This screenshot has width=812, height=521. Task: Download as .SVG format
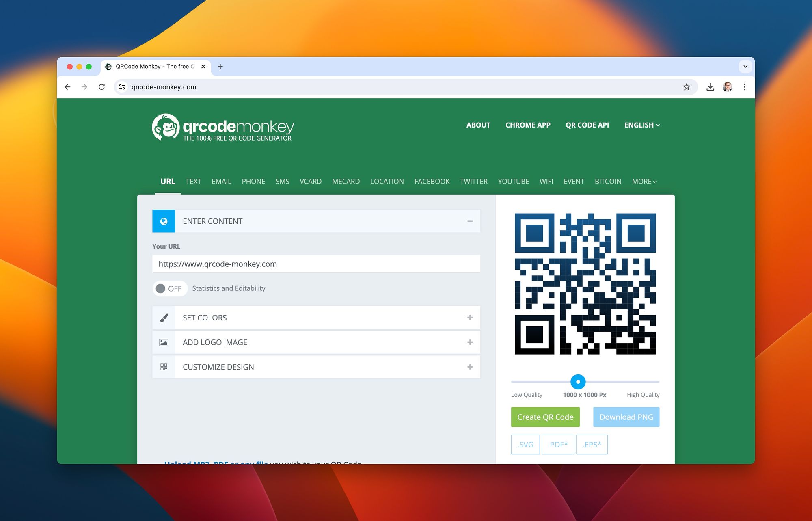525,445
